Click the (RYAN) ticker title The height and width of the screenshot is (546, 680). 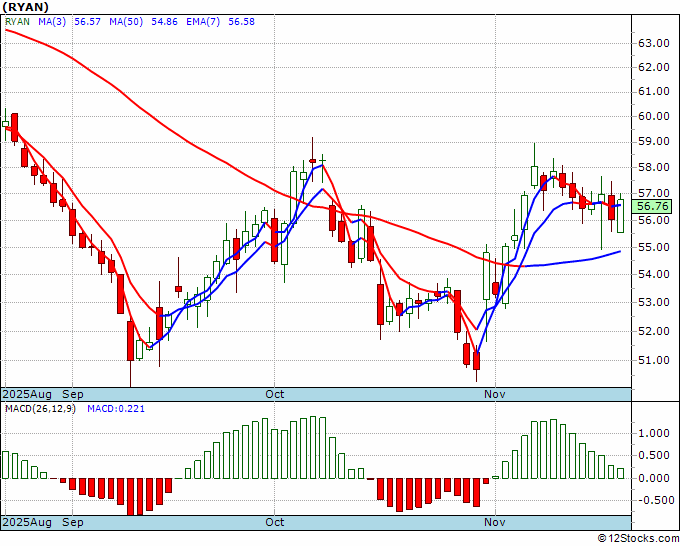(x=26, y=7)
